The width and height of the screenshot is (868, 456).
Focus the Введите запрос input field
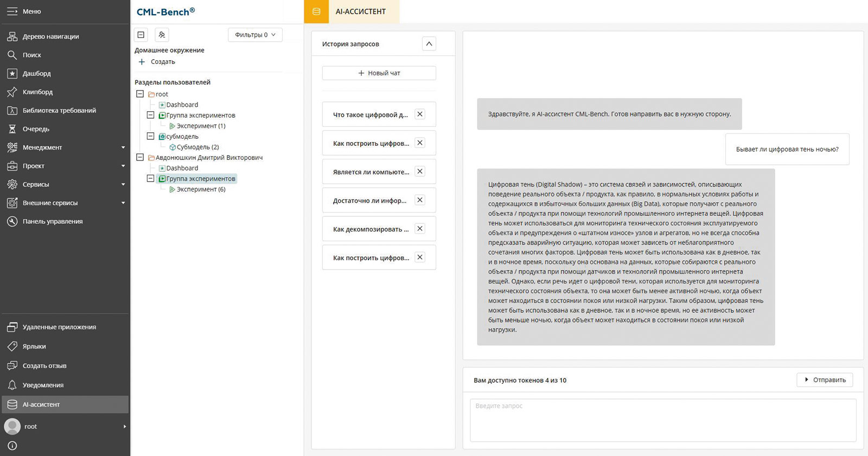pos(663,420)
